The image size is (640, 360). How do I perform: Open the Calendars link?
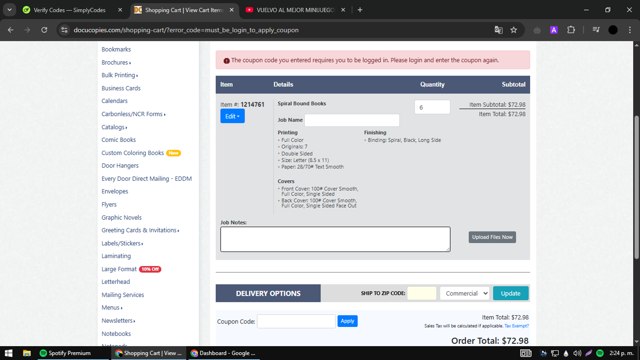pyautogui.click(x=114, y=101)
